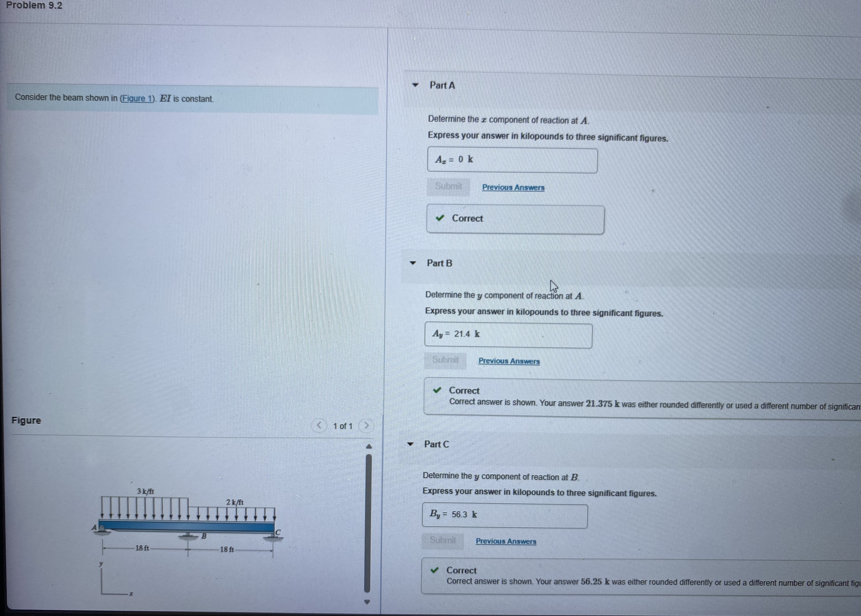Click the beam diagram figure
Screen dimensions: 861x616
pyautogui.click(x=188, y=525)
